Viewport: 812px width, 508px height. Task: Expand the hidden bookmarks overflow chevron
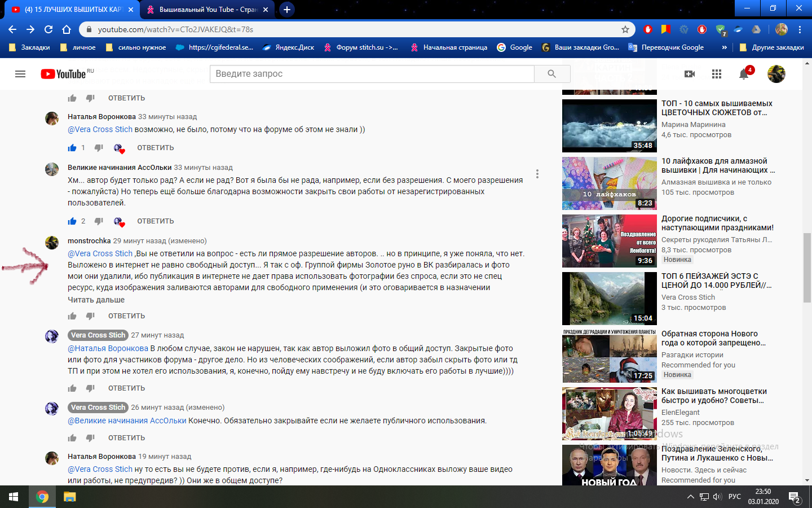click(x=724, y=47)
